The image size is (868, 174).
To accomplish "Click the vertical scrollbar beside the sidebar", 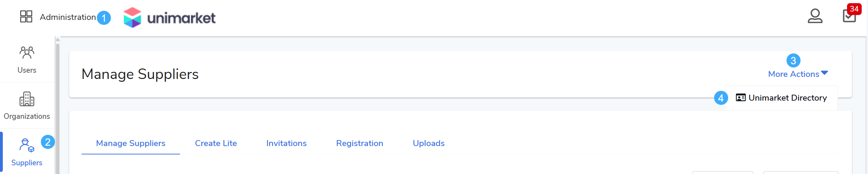I will tap(58, 105).
